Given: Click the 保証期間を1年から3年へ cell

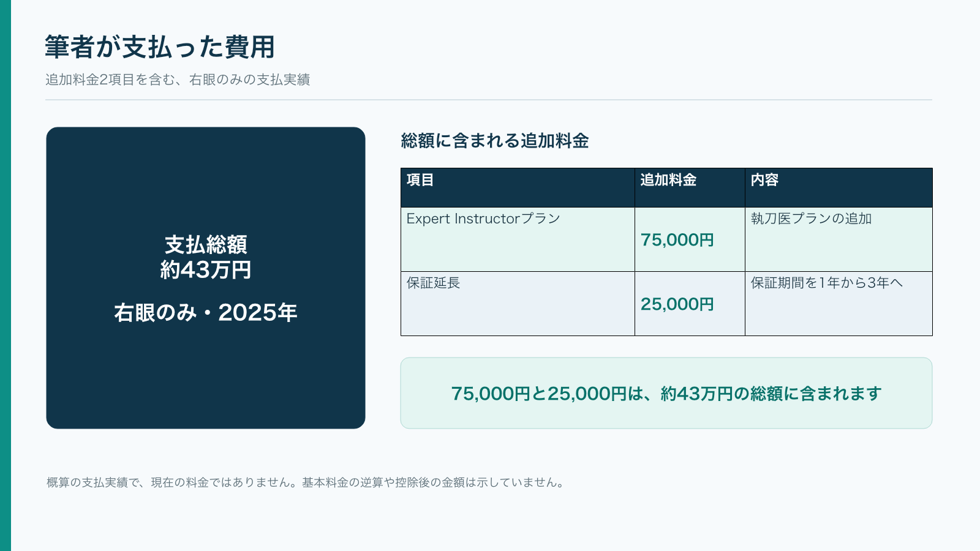Looking at the screenshot, I should 839,304.
